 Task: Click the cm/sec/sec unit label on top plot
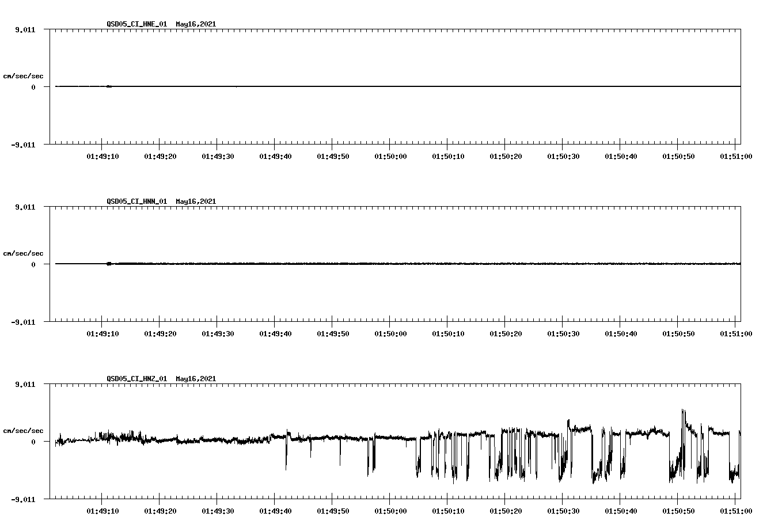(x=23, y=75)
